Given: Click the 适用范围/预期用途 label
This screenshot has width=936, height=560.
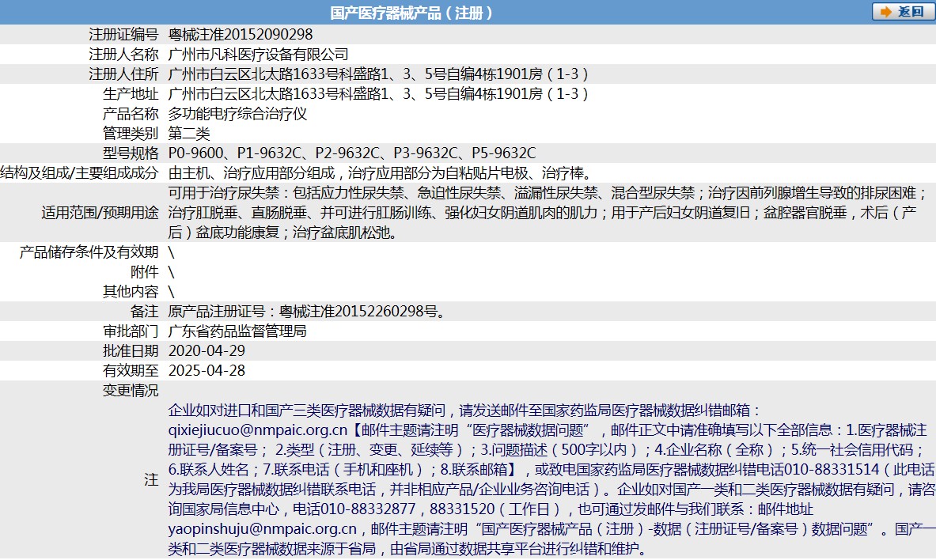Looking at the screenshot, I should [100, 213].
